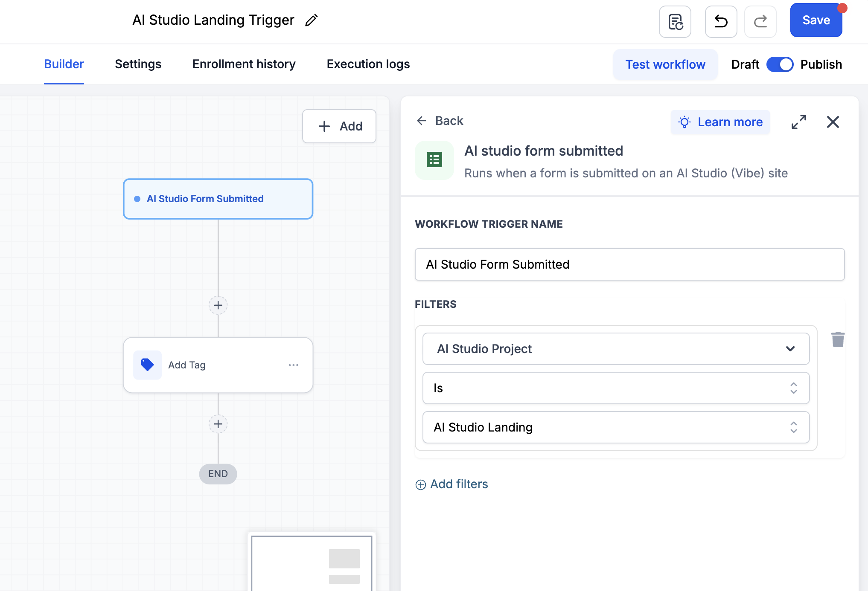Select the AI Studio Form Submitted node
Viewport: 868px width, 591px height.
click(x=218, y=199)
